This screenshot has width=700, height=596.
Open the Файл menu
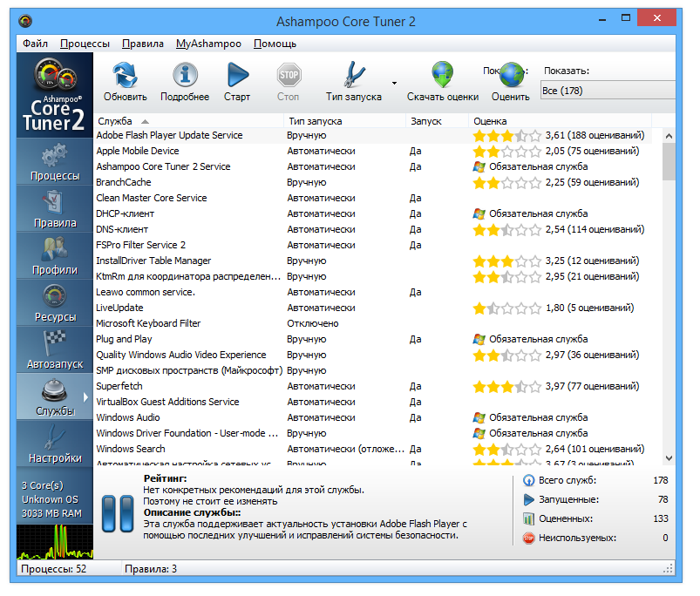tap(35, 44)
